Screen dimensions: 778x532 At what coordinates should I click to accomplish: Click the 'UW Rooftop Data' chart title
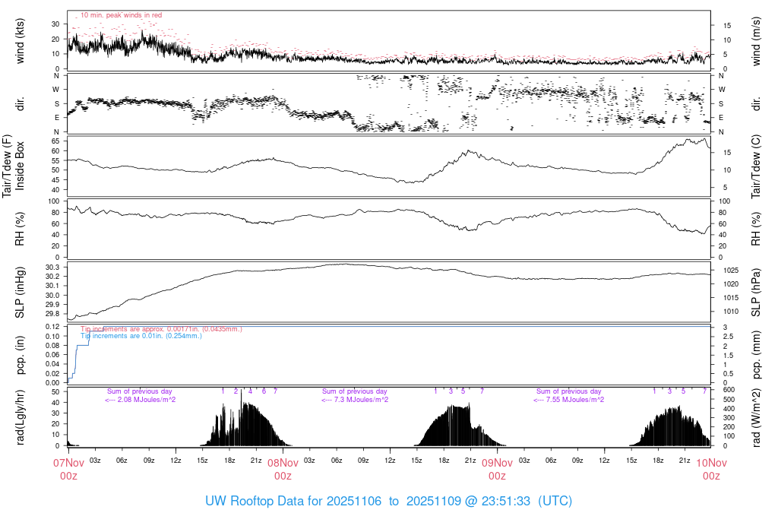click(x=388, y=502)
